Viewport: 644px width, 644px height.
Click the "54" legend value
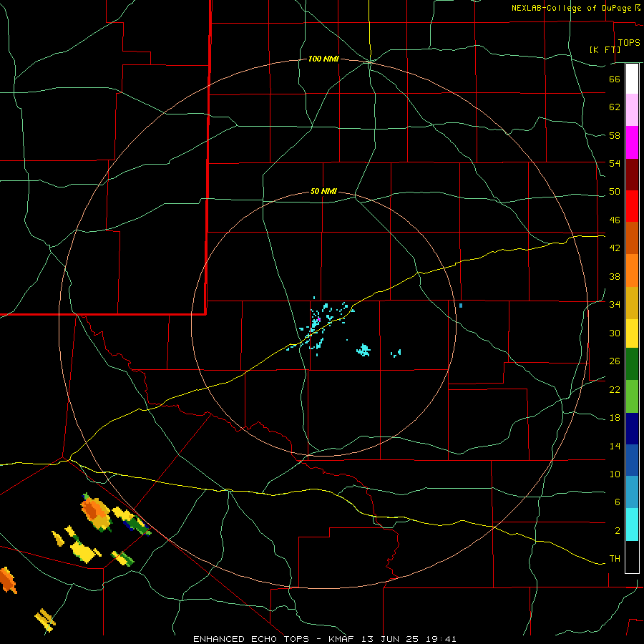coord(615,163)
